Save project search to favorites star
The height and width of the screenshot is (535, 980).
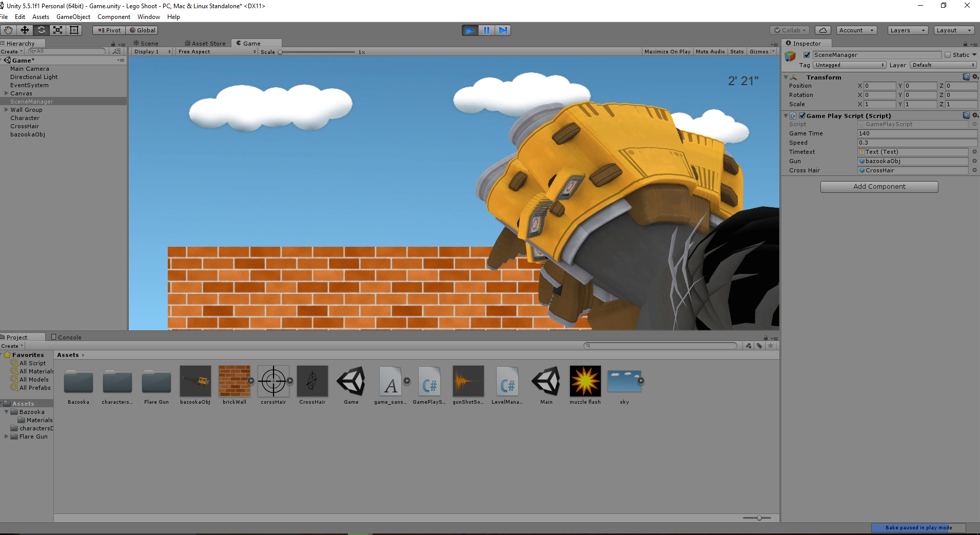click(771, 346)
